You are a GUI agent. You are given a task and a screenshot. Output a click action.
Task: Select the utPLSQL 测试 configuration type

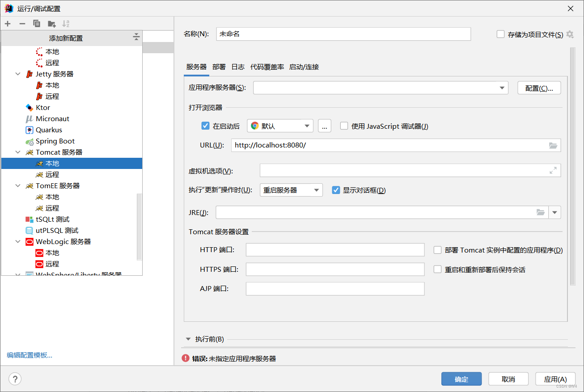coord(72,230)
